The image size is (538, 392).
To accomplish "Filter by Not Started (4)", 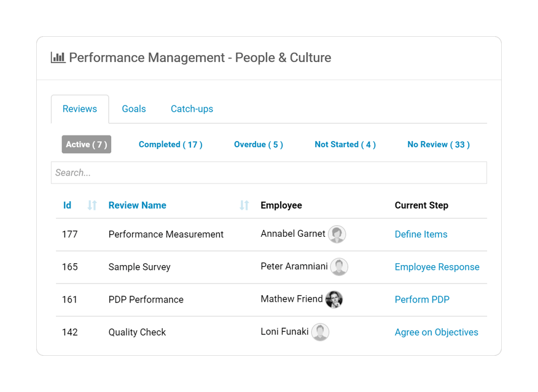I will tap(345, 145).
